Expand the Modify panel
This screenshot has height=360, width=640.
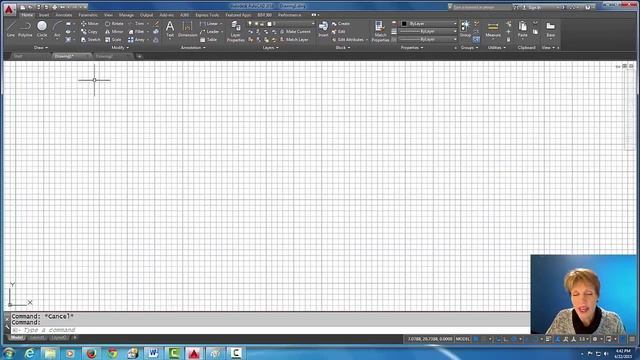pyautogui.click(x=120, y=48)
